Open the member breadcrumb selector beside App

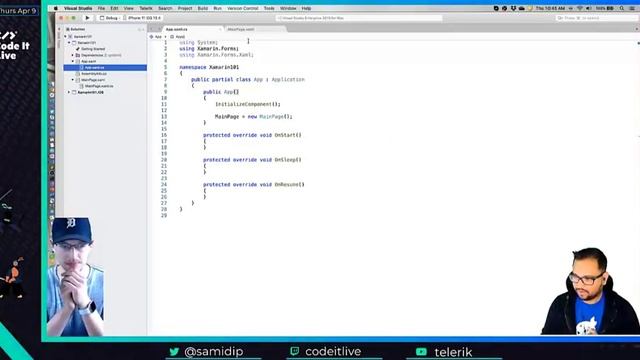pos(178,37)
